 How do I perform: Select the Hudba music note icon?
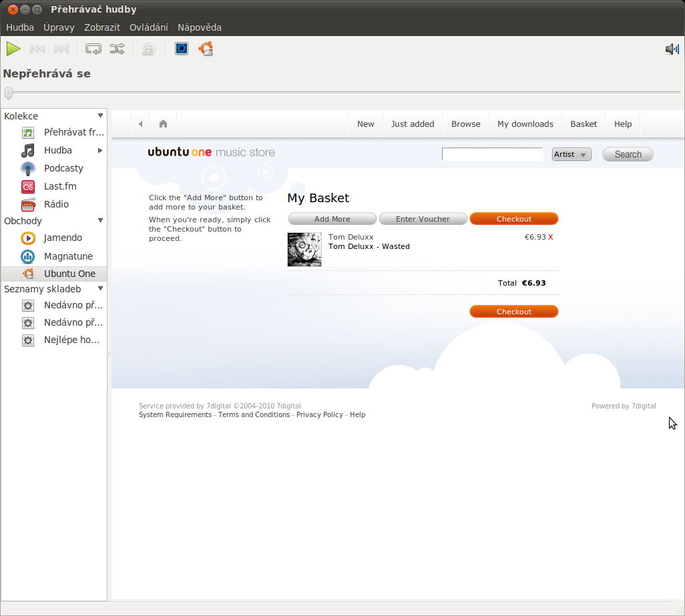click(28, 151)
